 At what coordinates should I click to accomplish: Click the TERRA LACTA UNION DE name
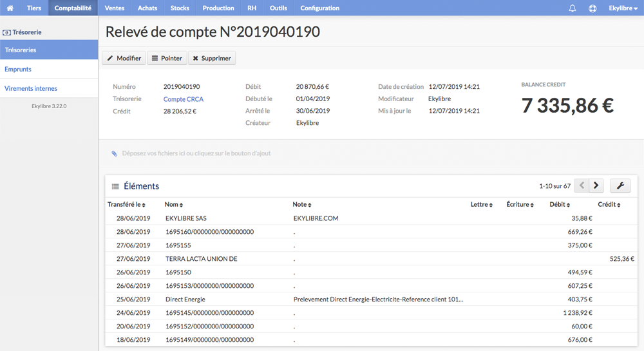pyautogui.click(x=201, y=259)
